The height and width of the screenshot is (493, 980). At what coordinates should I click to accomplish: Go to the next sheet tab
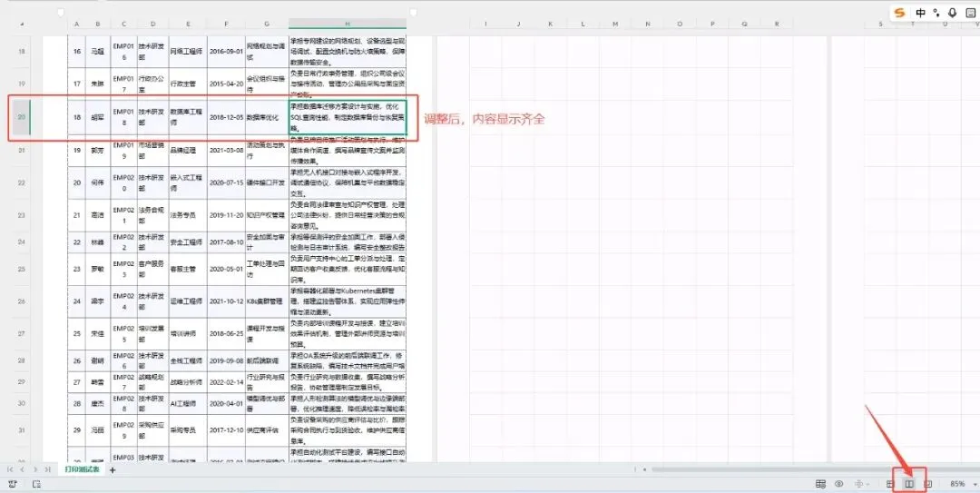click(x=35, y=469)
